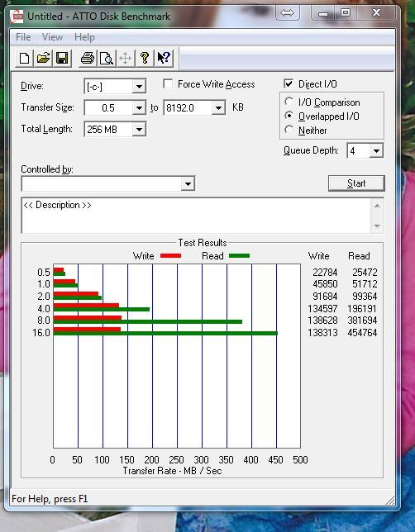The width and height of the screenshot is (415, 532).
Task: Save benchmark results with floppy icon
Action: [x=62, y=58]
